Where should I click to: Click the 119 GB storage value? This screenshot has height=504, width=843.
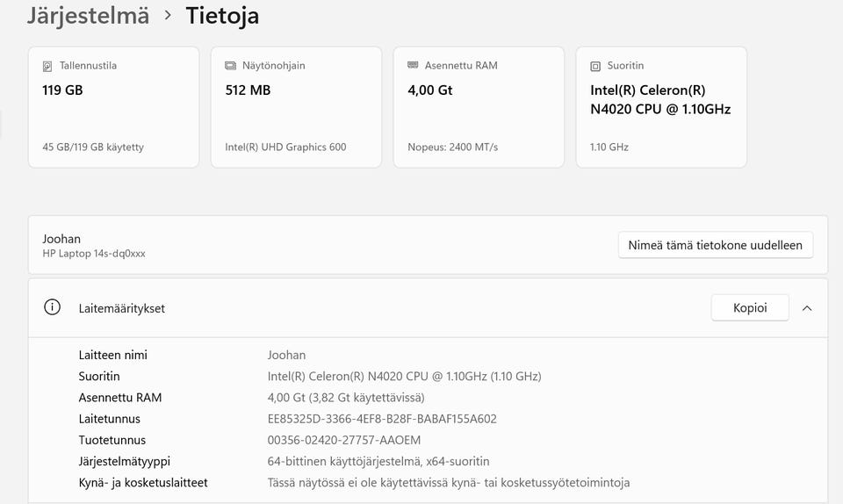pyautogui.click(x=62, y=90)
